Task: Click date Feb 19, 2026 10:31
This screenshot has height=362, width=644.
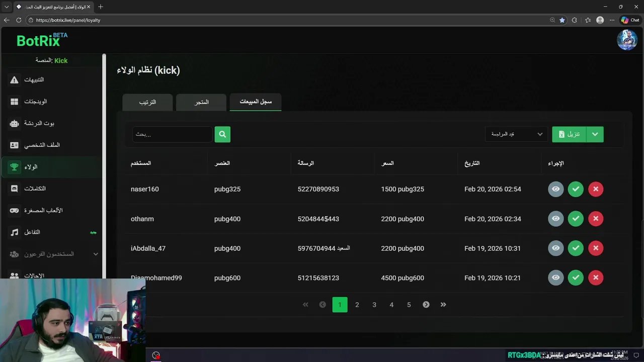Action: point(493,248)
